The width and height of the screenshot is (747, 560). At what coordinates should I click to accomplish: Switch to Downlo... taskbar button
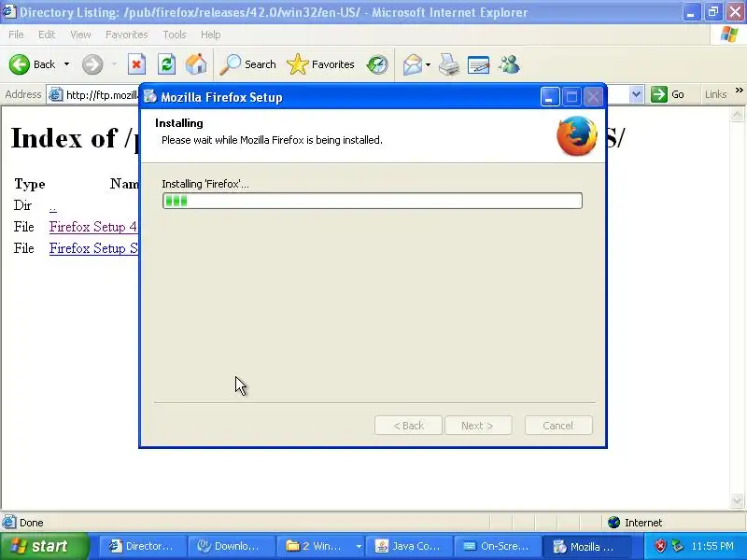click(x=231, y=546)
